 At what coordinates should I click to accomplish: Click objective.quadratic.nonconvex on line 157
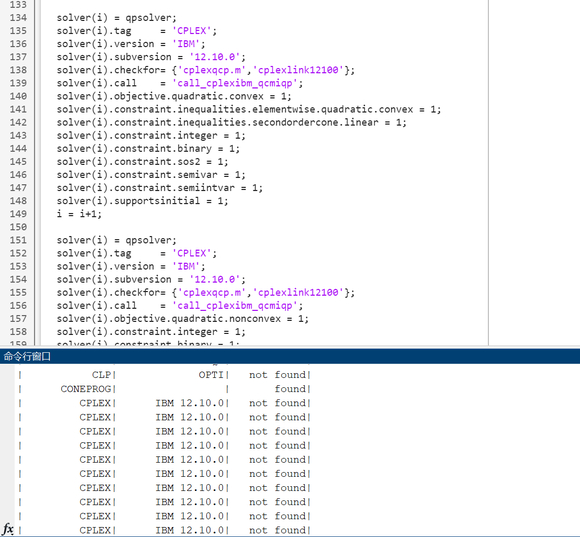182,318
